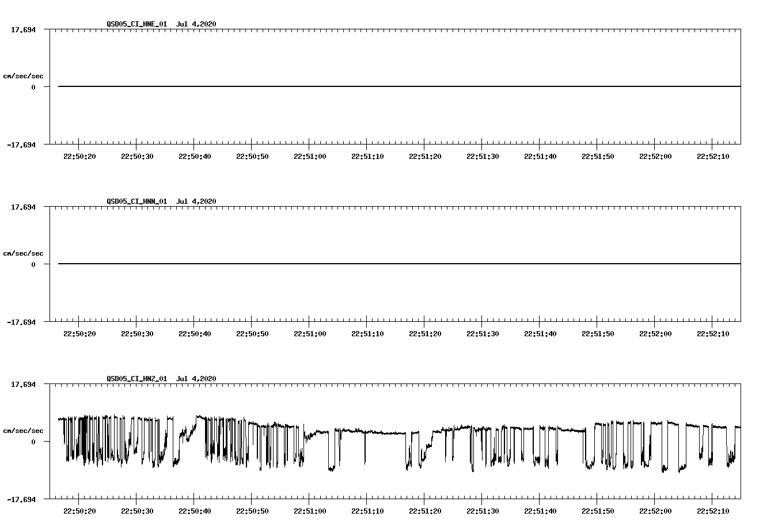This screenshot has width=782, height=532.
Task: Pick the 22:50:20 time label under HNZ plot
Action: 79,511
